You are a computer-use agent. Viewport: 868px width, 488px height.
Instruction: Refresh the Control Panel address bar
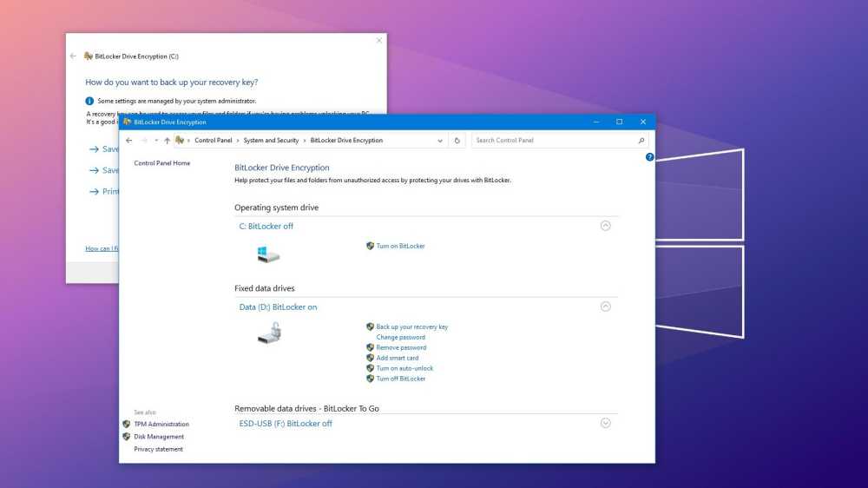[x=457, y=141]
